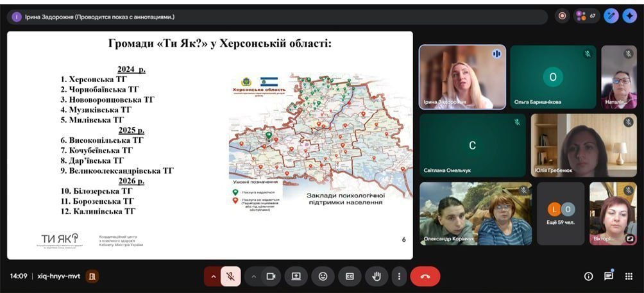This screenshot has width=644, height=293.
Task: Open meeting details info icon
Action: (588, 276)
